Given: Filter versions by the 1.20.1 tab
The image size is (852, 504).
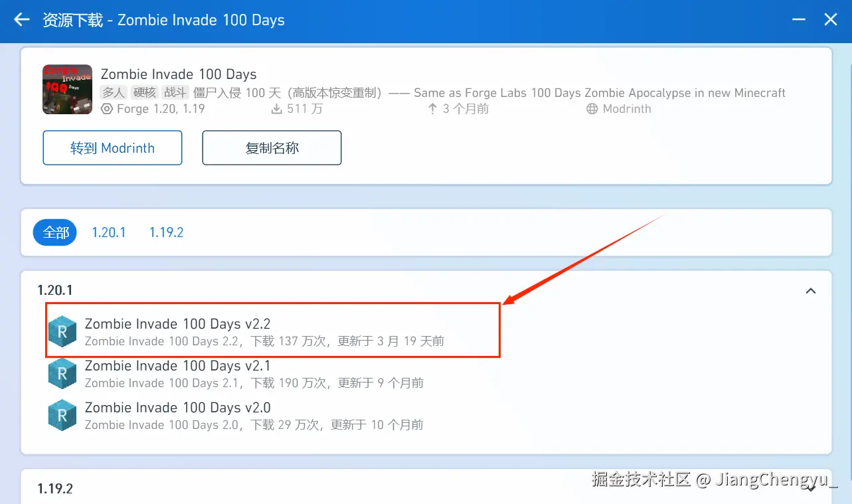Looking at the screenshot, I should point(109,232).
